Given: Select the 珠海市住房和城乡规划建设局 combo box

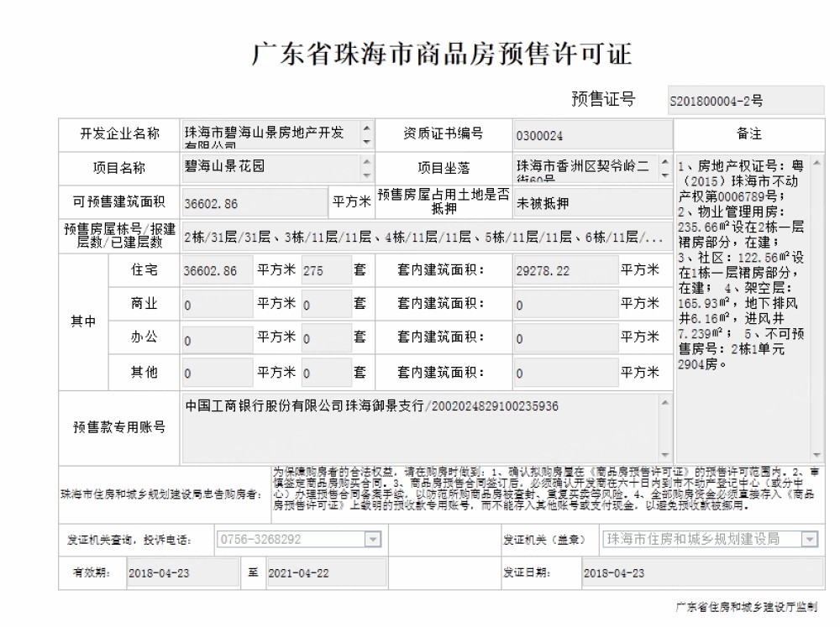Looking at the screenshot, I should 710,539.
